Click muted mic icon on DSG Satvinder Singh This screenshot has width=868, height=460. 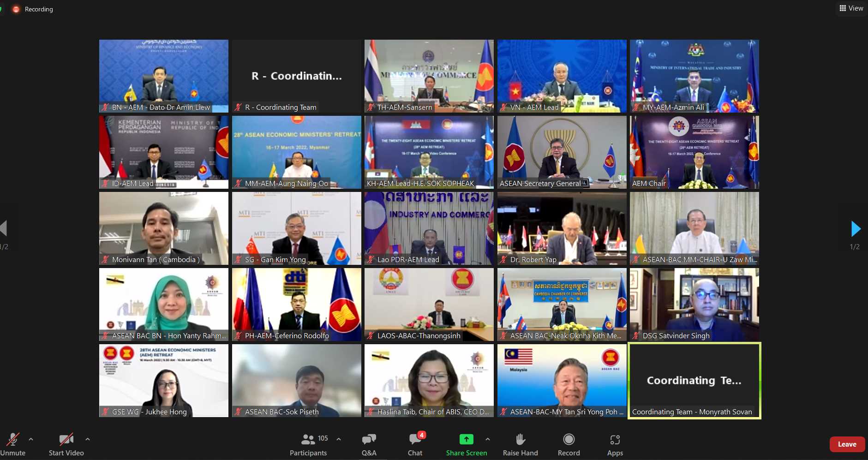pos(636,336)
